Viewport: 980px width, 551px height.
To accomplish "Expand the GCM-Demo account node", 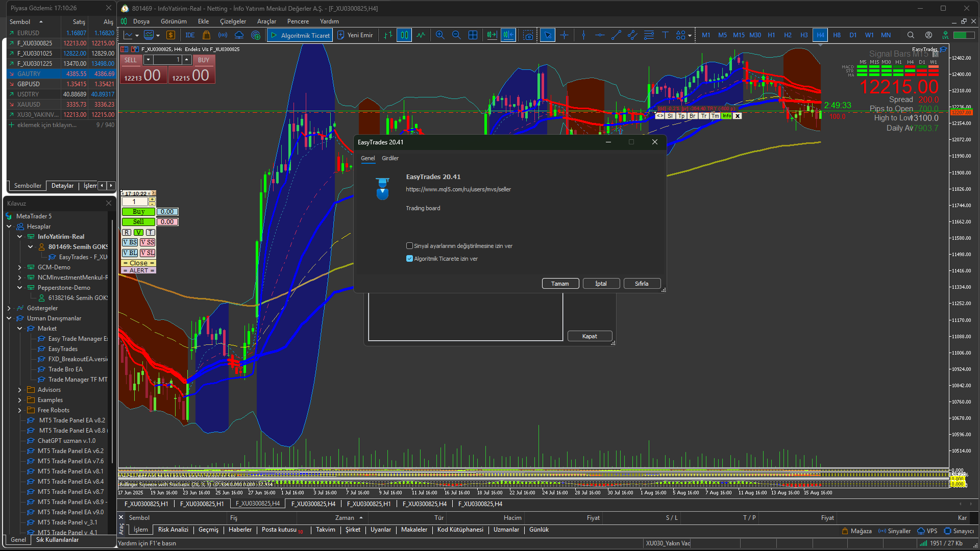I will (19, 267).
